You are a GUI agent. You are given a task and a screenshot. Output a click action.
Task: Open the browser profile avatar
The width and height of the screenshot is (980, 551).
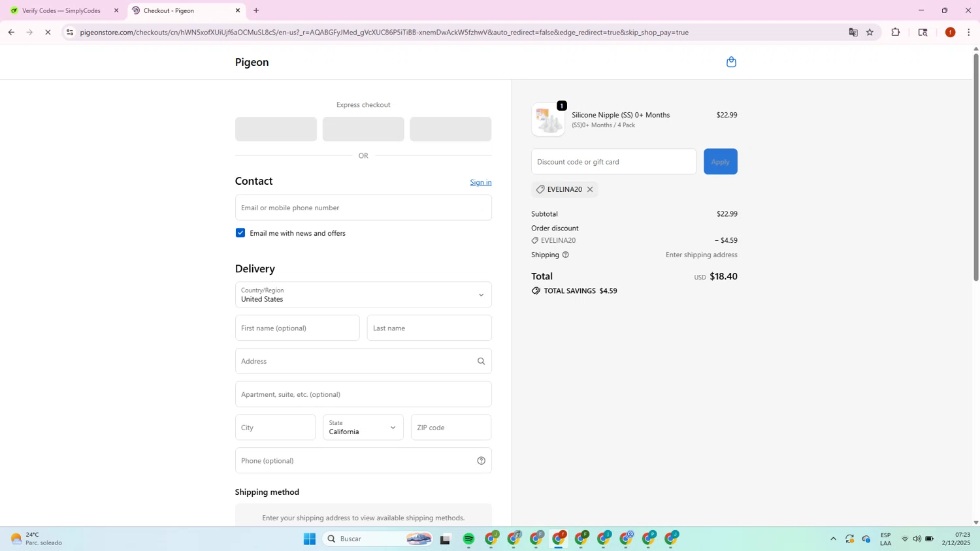click(950, 32)
